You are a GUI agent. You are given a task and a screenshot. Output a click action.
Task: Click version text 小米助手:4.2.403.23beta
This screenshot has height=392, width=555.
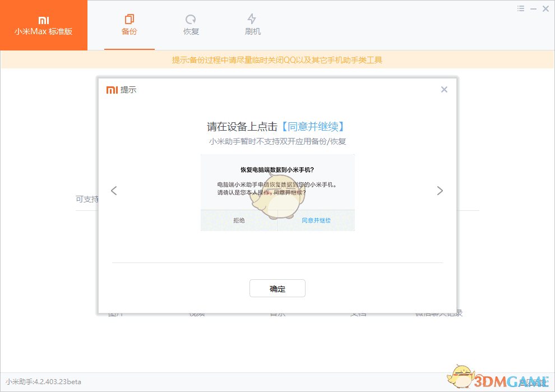[x=43, y=382]
